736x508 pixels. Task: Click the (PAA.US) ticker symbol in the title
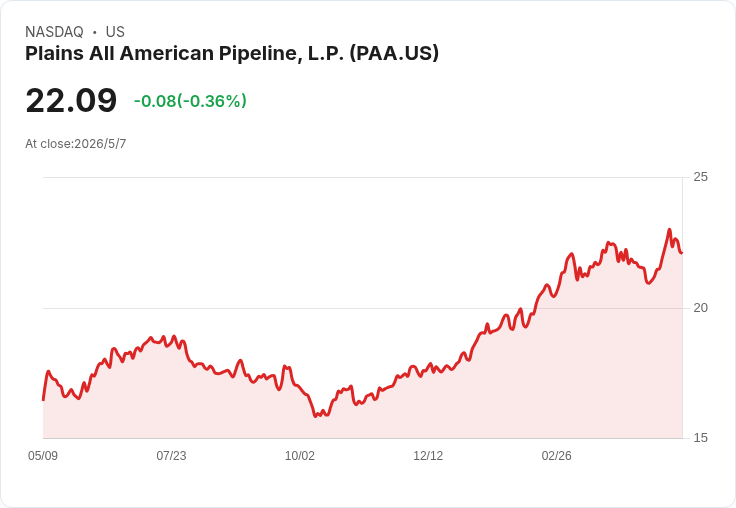[394, 54]
